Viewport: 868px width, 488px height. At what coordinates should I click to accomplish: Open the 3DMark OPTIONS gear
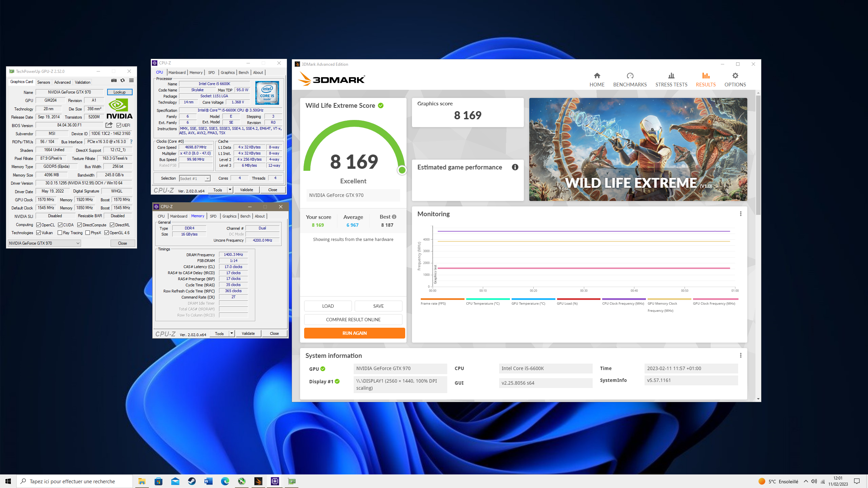coord(735,80)
